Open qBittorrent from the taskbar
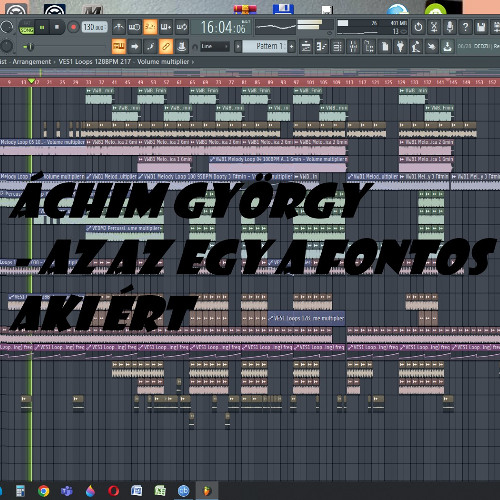The height and width of the screenshot is (500, 500). pos(183,491)
